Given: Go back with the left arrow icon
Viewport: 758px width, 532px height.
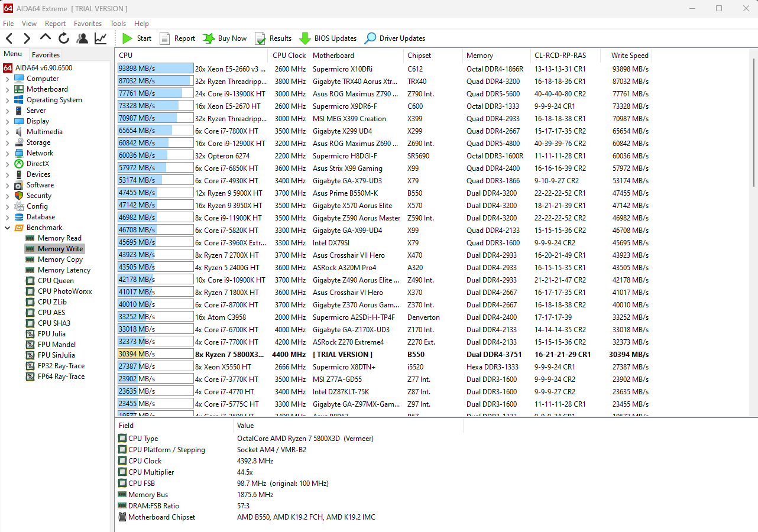Looking at the screenshot, I should 9,38.
